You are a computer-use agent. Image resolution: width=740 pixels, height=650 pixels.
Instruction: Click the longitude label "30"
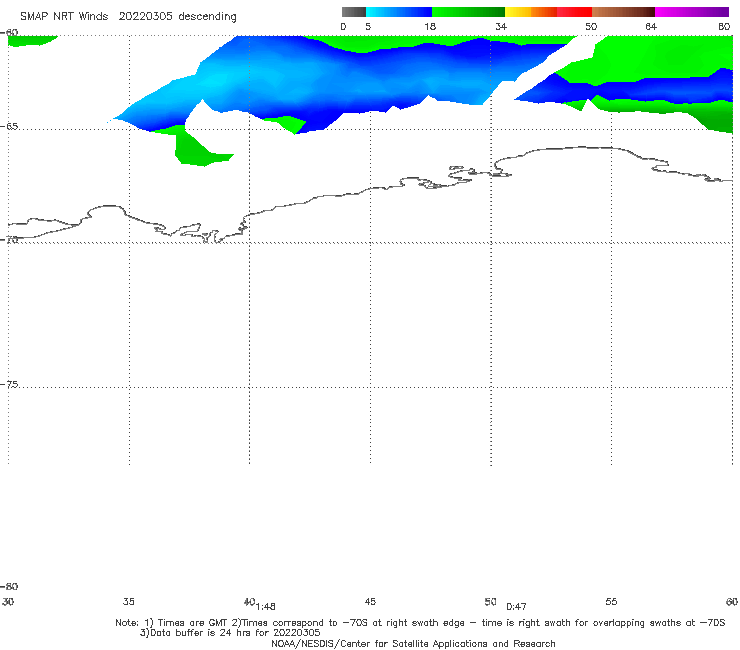[x=8, y=601]
